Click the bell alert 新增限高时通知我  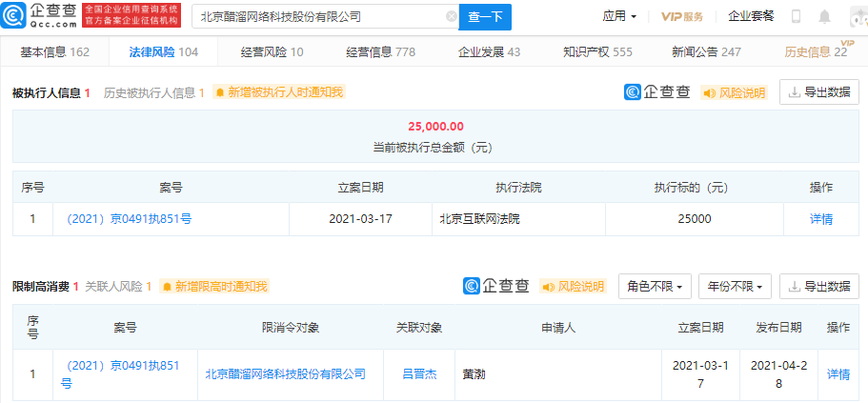pos(215,286)
